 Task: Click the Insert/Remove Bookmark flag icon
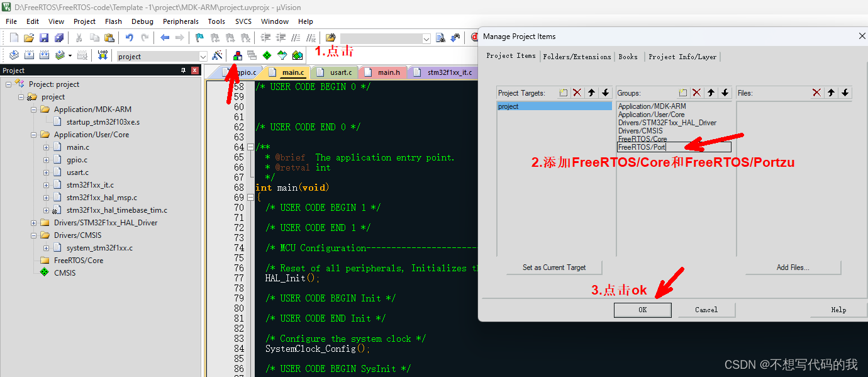click(198, 38)
